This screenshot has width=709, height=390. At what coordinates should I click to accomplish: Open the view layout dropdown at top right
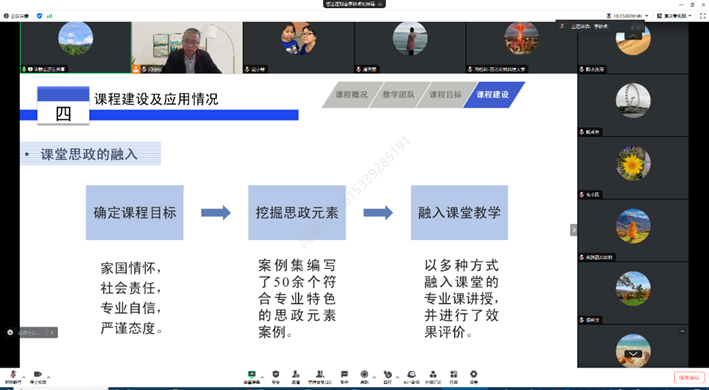674,16
